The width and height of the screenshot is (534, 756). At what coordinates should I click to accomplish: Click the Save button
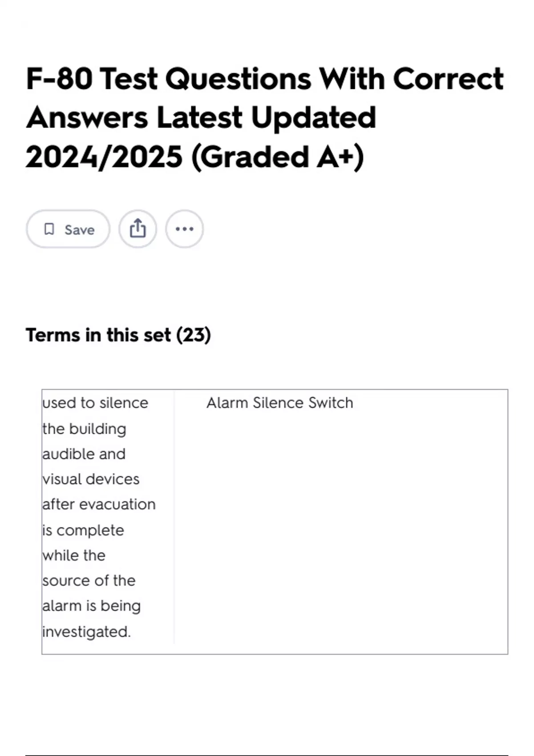click(x=68, y=229)
